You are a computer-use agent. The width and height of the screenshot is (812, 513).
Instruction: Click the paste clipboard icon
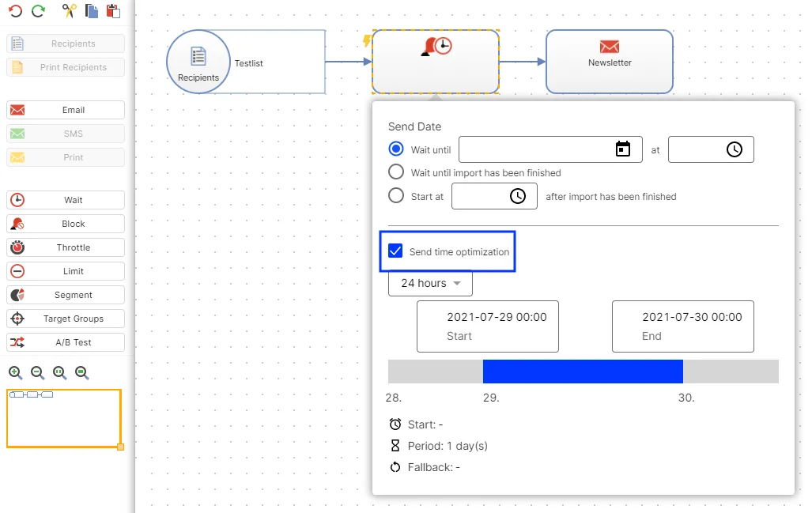tap(113, 11)
